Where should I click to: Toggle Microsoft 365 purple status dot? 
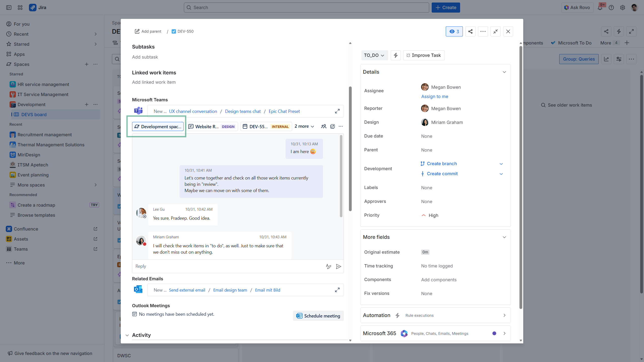point(494,333)
